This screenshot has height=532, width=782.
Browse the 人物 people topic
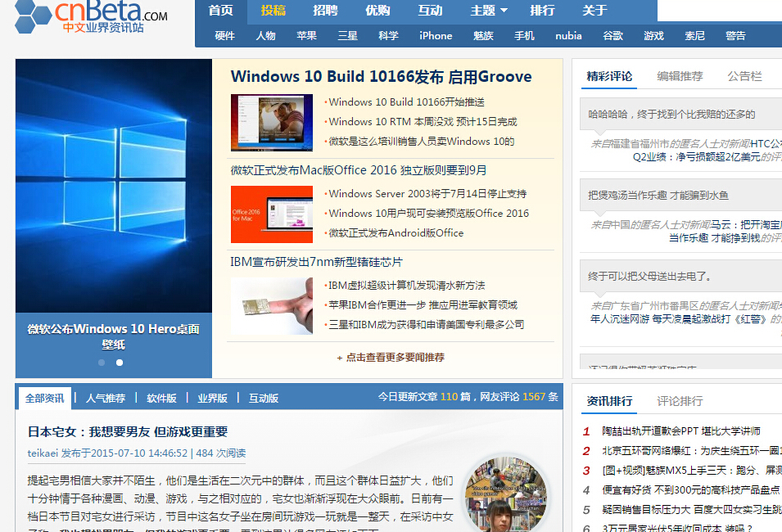266,36
